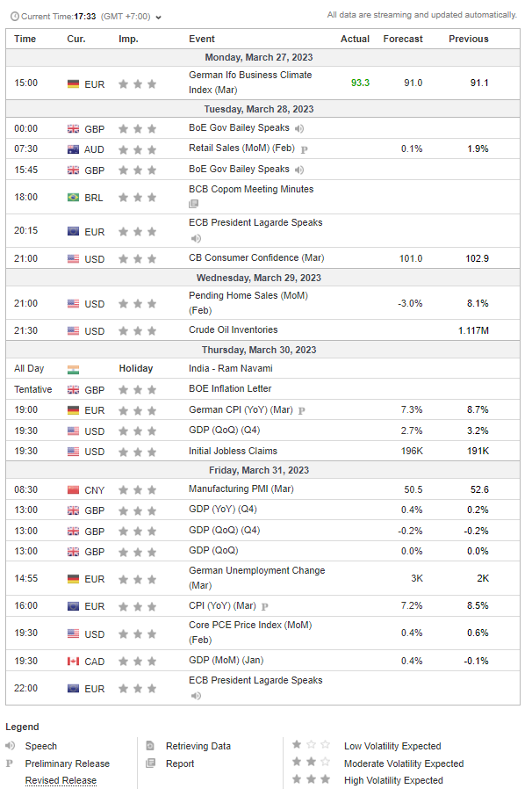The width and height of the screenshot is (532, 796).
Task: Click the Revised Release legend link
Action: point(61,780)
